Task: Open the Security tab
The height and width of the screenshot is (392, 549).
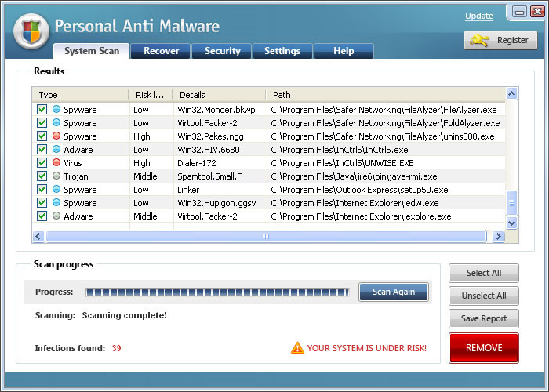Action: click(x=222, y=51)
